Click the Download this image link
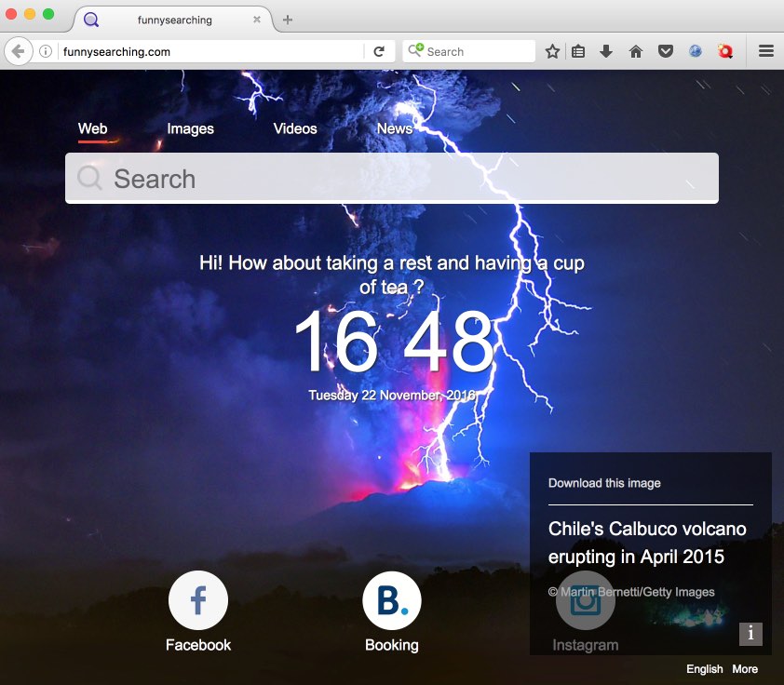 click(604, 483)
